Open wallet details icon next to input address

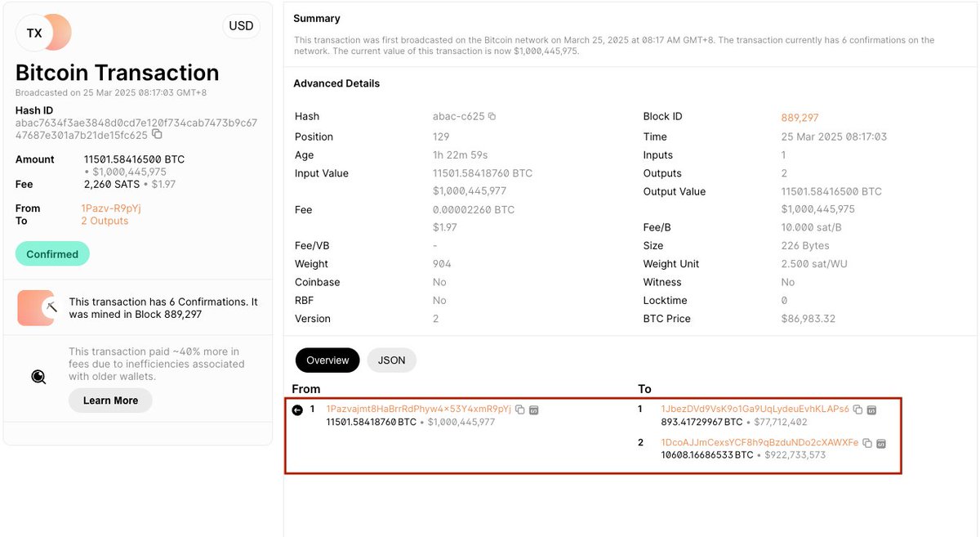pos(535,409)
